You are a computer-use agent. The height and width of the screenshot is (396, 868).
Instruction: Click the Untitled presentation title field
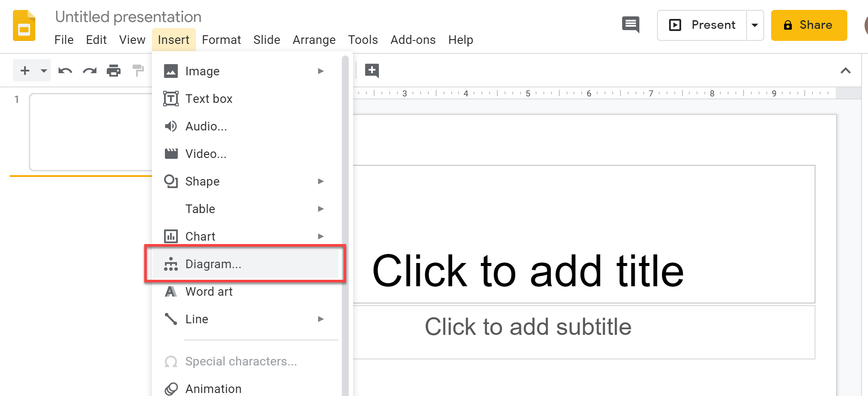coord(128,17)
